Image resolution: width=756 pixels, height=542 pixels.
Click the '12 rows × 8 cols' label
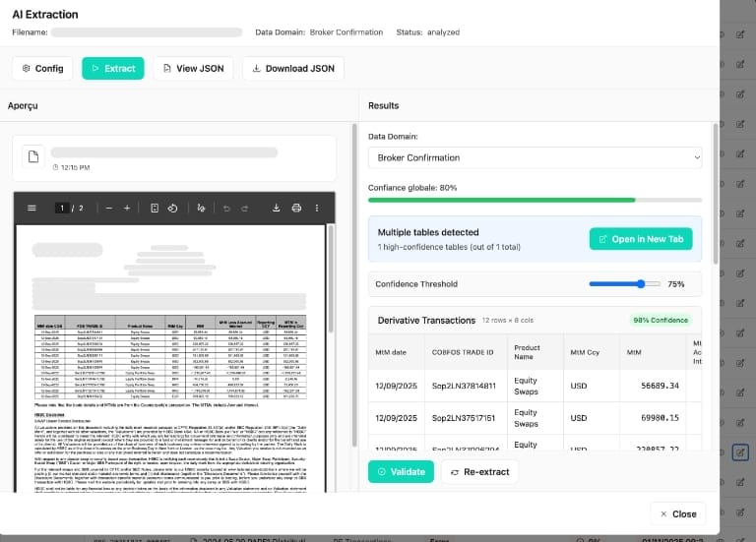click(x=508, y=321)
